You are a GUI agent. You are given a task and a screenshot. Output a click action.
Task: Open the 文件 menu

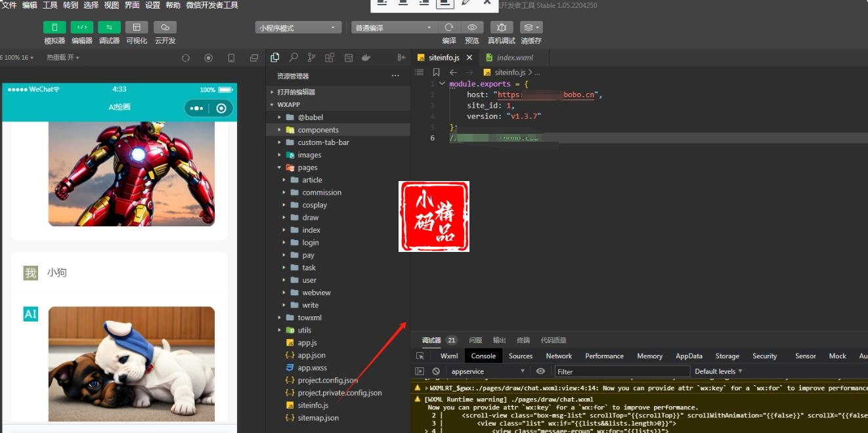[9, 5]
